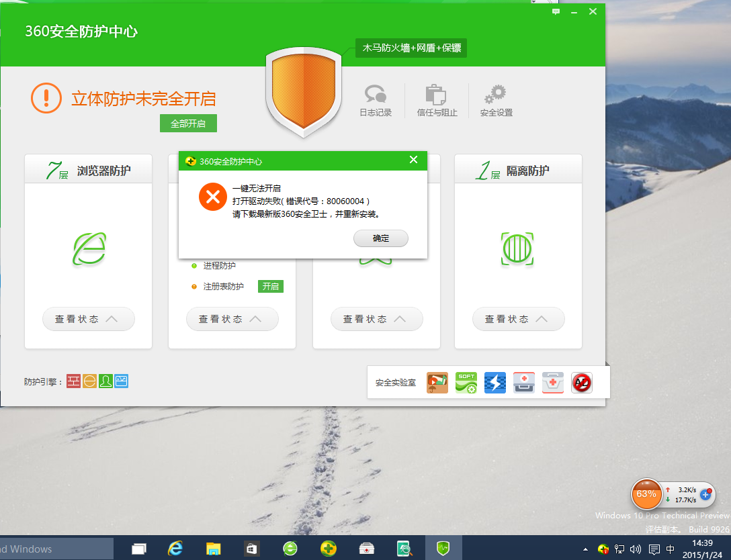Enable 注册表防护 with the 开启 button
This screenshot has height=560, width=731.
[270, 286]
